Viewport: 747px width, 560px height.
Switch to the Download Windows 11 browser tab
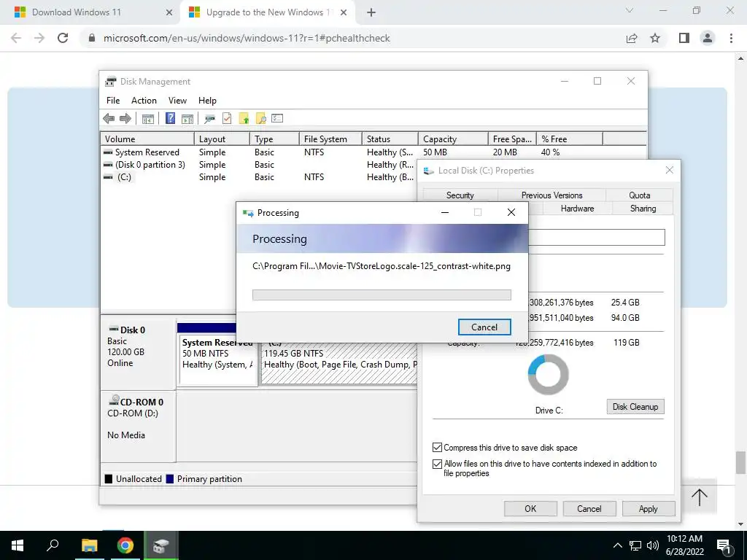tap(90, 12)
